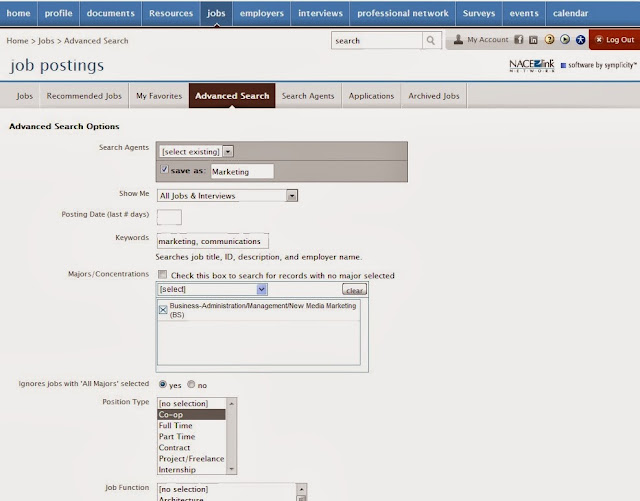Click Job Function scrollbar up arrow
Image resolution: width=640 pixels, height=501 pixels.
point(301,489)
